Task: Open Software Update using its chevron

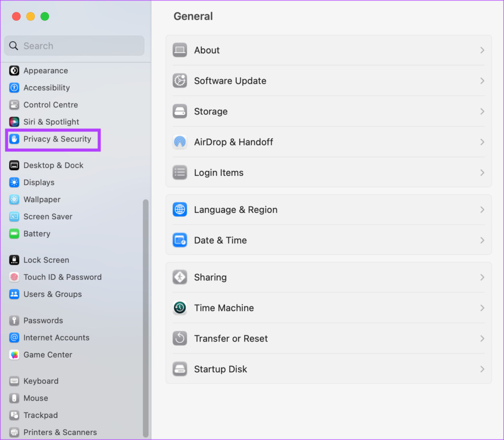Action: coord(482,81)
